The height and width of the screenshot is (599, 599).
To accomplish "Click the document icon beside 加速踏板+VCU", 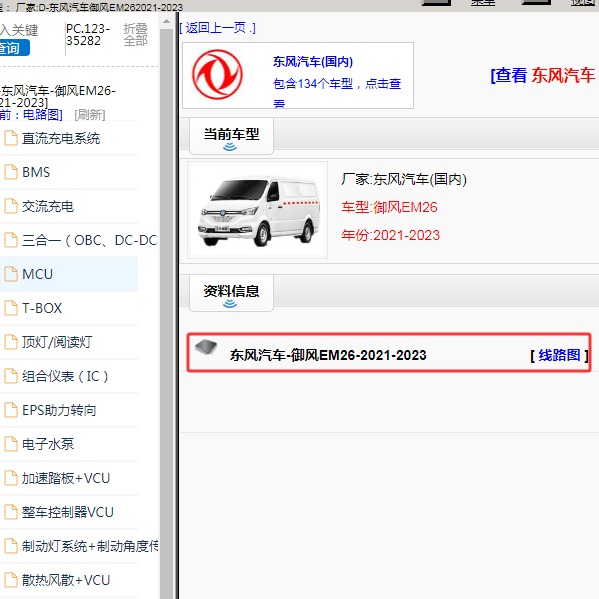I will 11,478.
